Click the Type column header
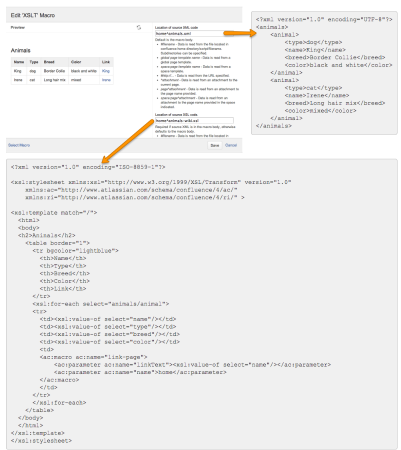This screenshot has height=450, width=401. point(34,62)
